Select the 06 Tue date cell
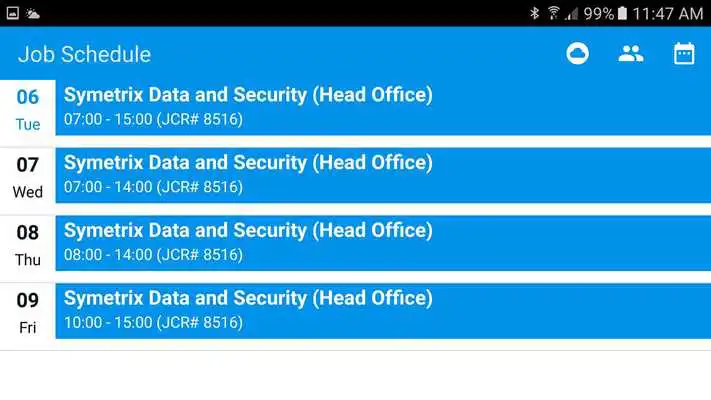Screen dimensions: 711x400 28,110
